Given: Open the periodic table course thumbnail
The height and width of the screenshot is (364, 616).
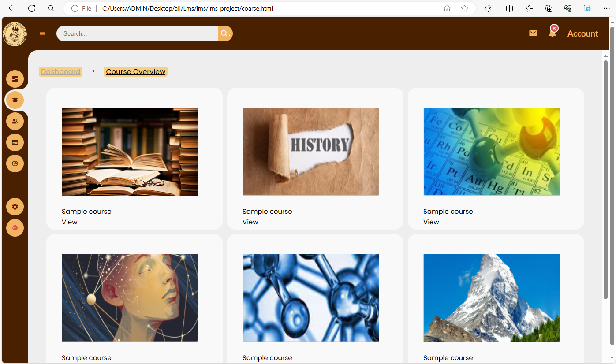Looking at the screenshot, I should pos(492,152).
